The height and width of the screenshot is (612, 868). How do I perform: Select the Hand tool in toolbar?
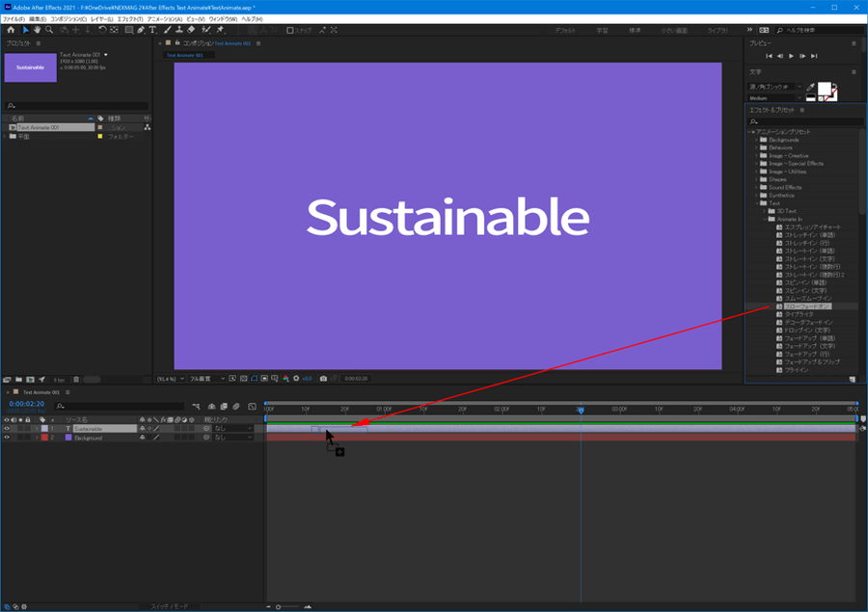(x=38, y=30)
